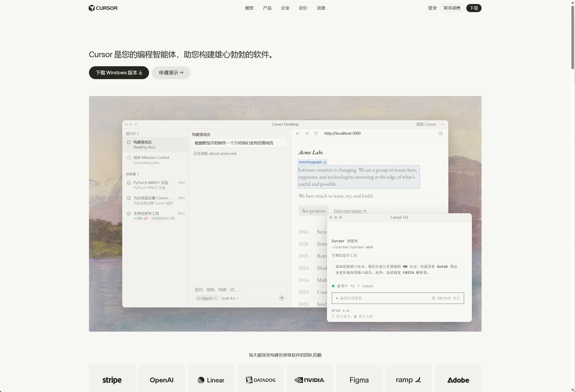The width and height of the screenshot is (575, 392).
Task: Click the spinner icon beside 规划 Mission Control
Action: pyautogui.click(x=129, y=158)
